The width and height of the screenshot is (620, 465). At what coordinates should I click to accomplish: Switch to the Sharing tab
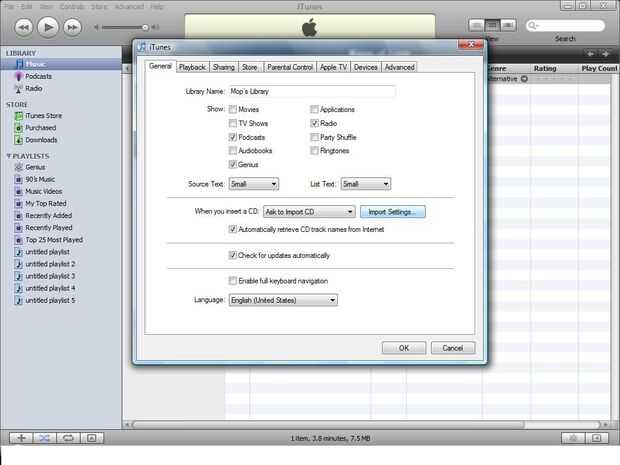(224, 67)
